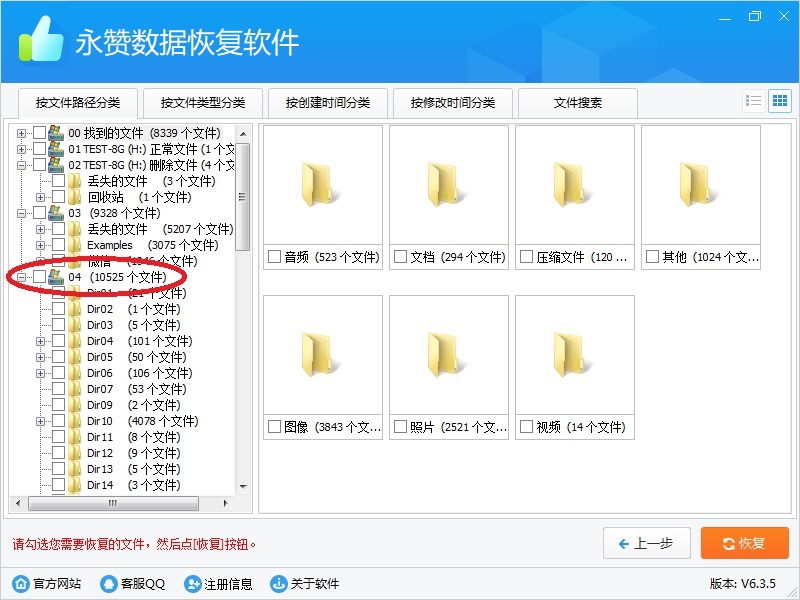Click the 恢复 recover button

coord(744,543)
